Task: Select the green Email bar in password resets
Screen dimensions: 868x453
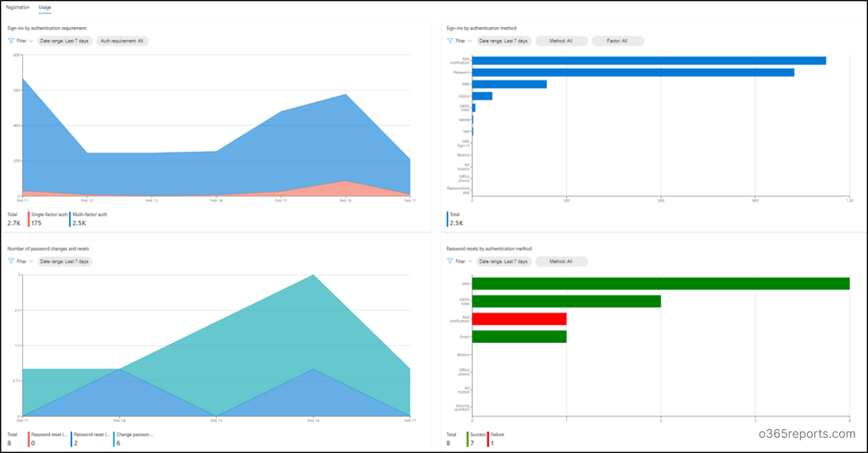Action: click(520, 337)
